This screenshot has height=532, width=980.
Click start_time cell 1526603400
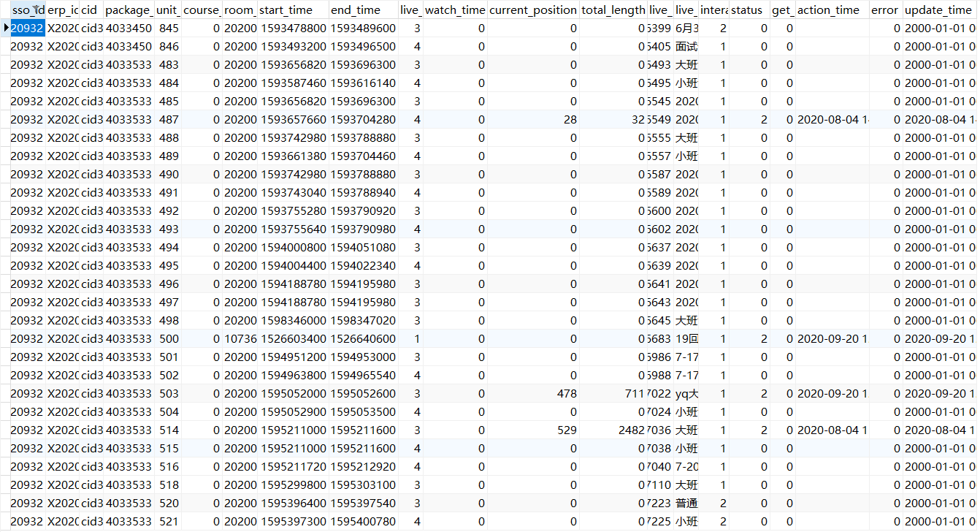click(x=292, y=338)
